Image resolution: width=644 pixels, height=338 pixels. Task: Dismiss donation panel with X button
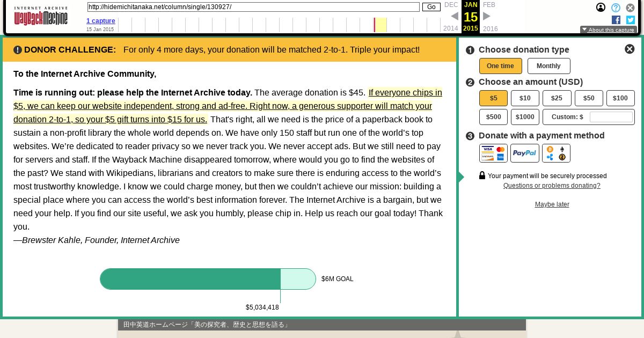coord(630,49)
